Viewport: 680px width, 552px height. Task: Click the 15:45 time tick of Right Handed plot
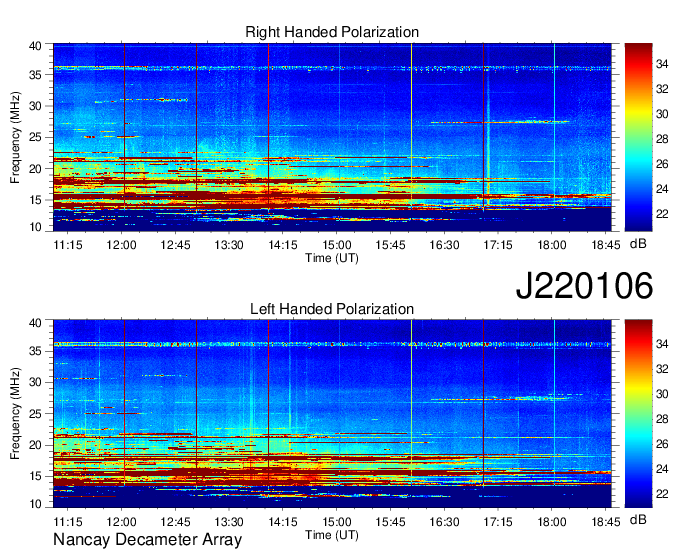pyautogui.click(x=390, y=245)
